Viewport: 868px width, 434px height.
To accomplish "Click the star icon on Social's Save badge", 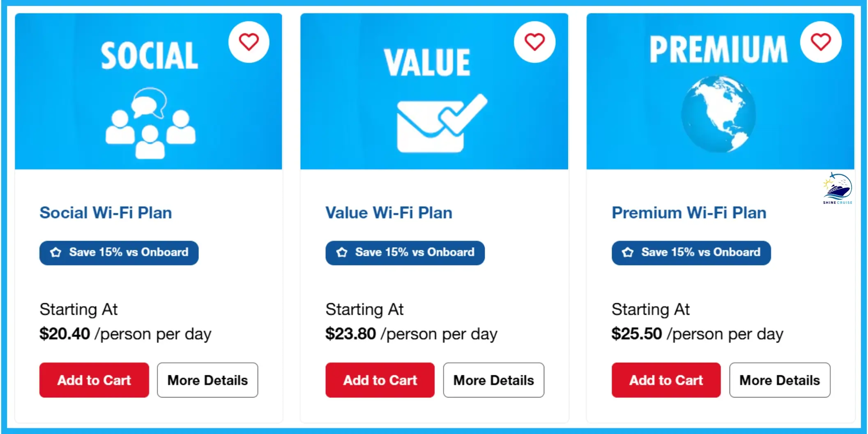I will click(56, 253).
